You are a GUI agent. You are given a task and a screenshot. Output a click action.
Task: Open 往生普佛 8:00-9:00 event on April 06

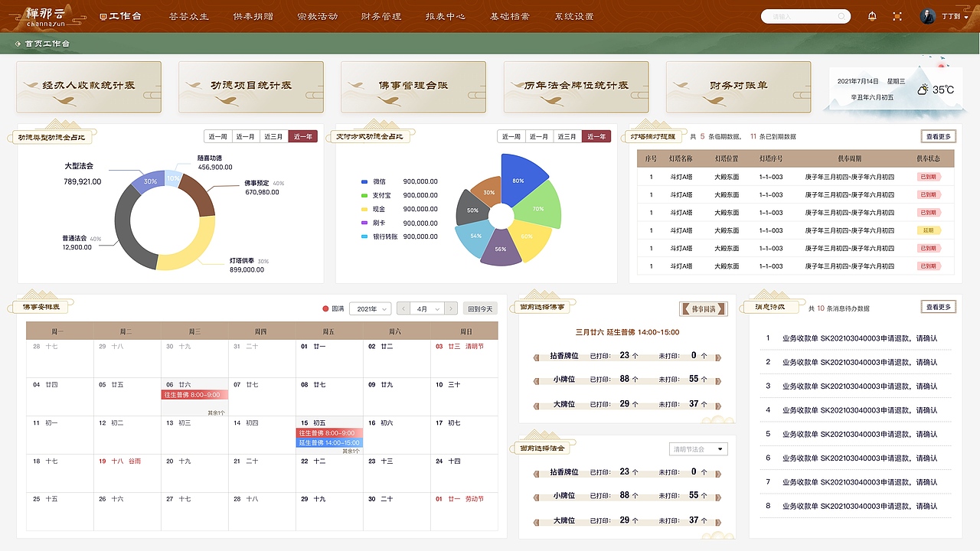click(x=194, y=395)
